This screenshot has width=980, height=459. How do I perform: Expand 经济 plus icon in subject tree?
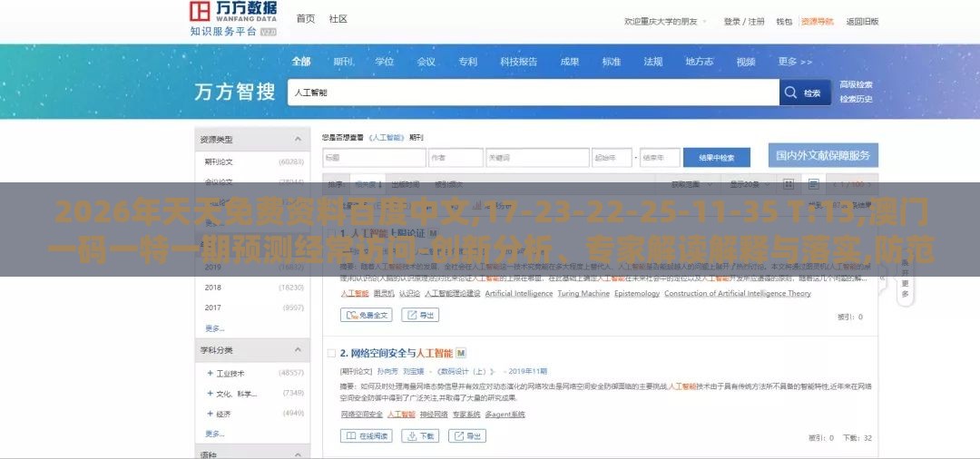(210, 414)
